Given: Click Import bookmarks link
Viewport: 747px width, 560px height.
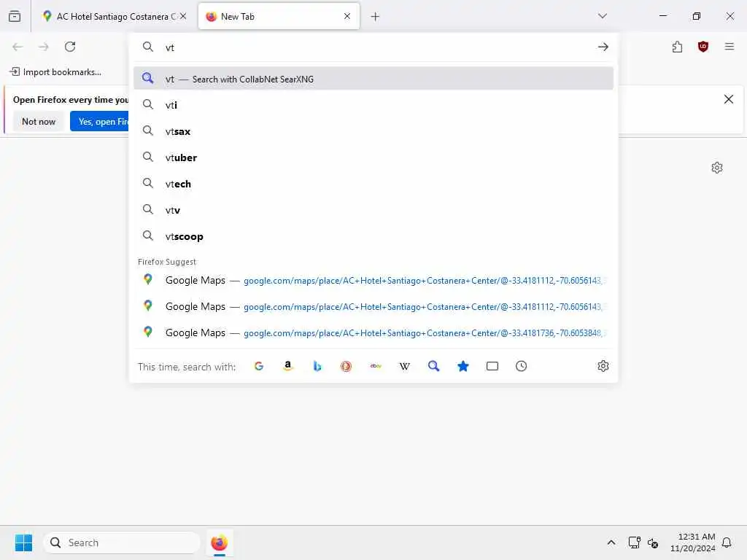Looking at the screenshot, I should (x=55, y=72).
